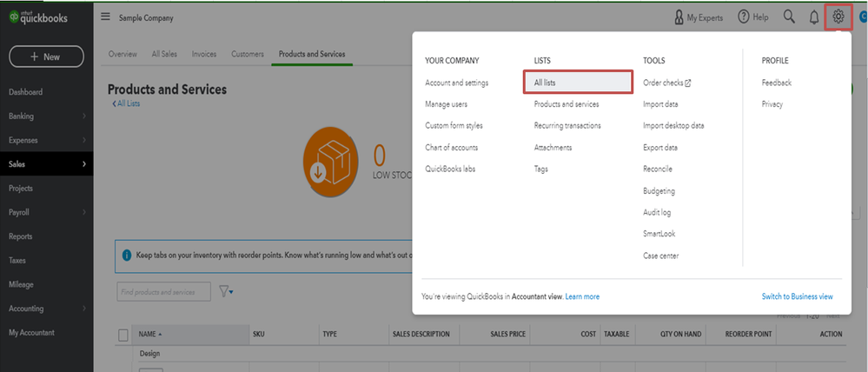Open the filter funnel dropdown

coord(226,292)
